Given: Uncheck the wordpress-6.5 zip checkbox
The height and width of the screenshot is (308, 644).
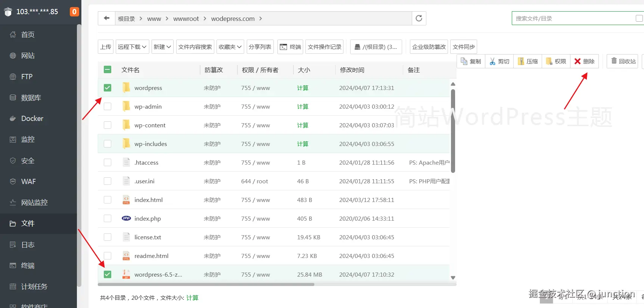Looking at the screenshot, I should tap(108, 274).
